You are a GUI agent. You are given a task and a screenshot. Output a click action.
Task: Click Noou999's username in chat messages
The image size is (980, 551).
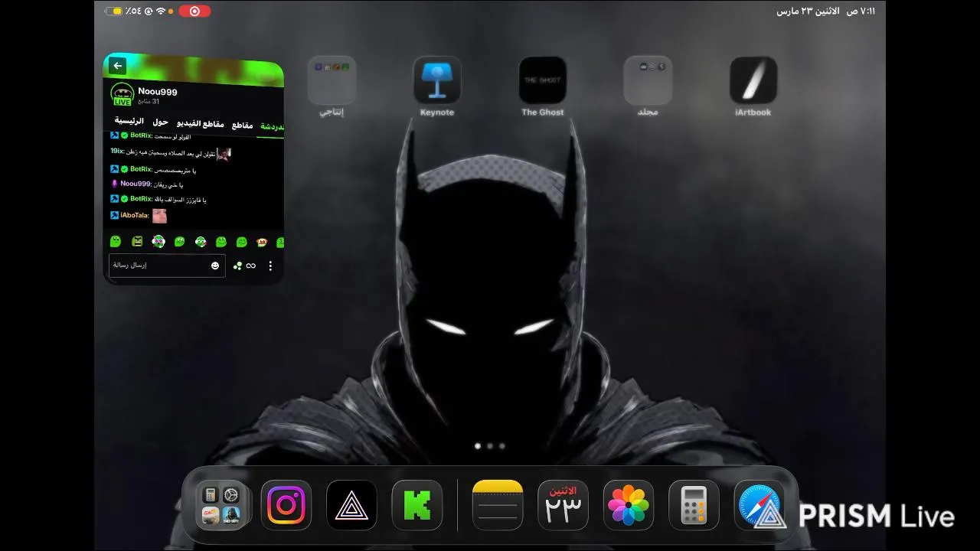pos(136,184)
